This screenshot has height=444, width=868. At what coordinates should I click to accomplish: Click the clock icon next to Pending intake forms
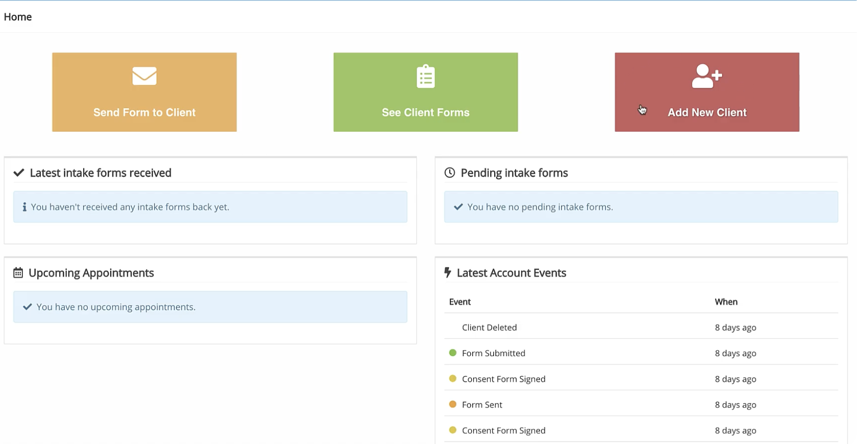pyautogui.click(x=449, y=172)
